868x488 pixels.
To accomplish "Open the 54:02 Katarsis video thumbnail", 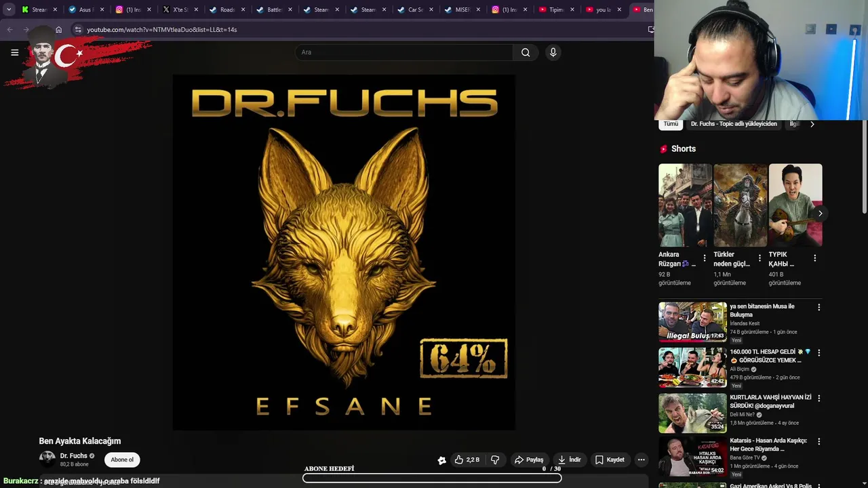I will tap(692, 456).
